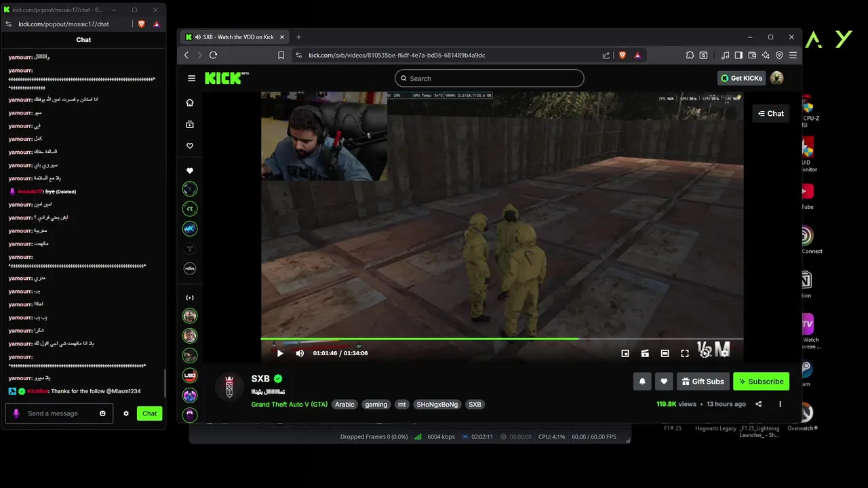Open a new browser tab
The height and width of the screenshot is (488, 868).
pyautogui.click(x=298, y=37)
